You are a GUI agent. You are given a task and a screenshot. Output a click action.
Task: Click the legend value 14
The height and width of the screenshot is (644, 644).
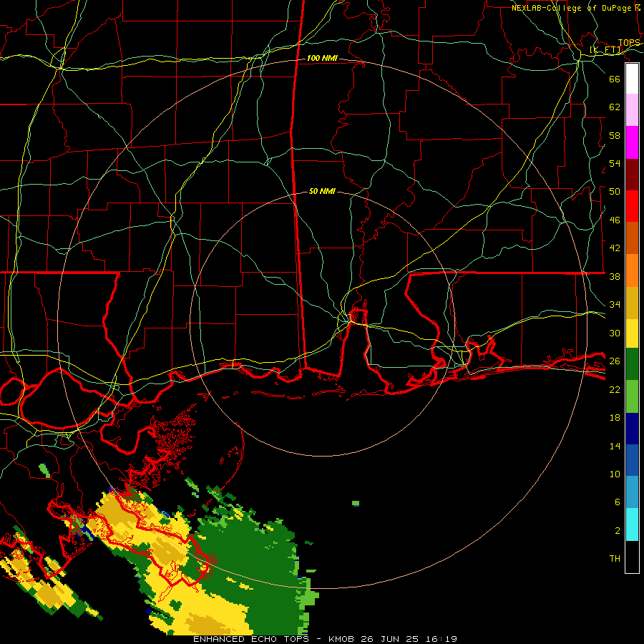pos(615,446)
